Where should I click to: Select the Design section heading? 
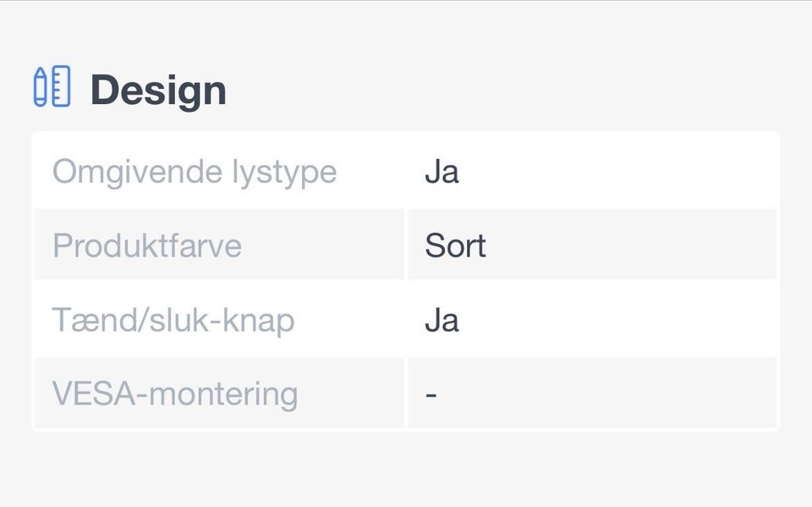(158, 91)
